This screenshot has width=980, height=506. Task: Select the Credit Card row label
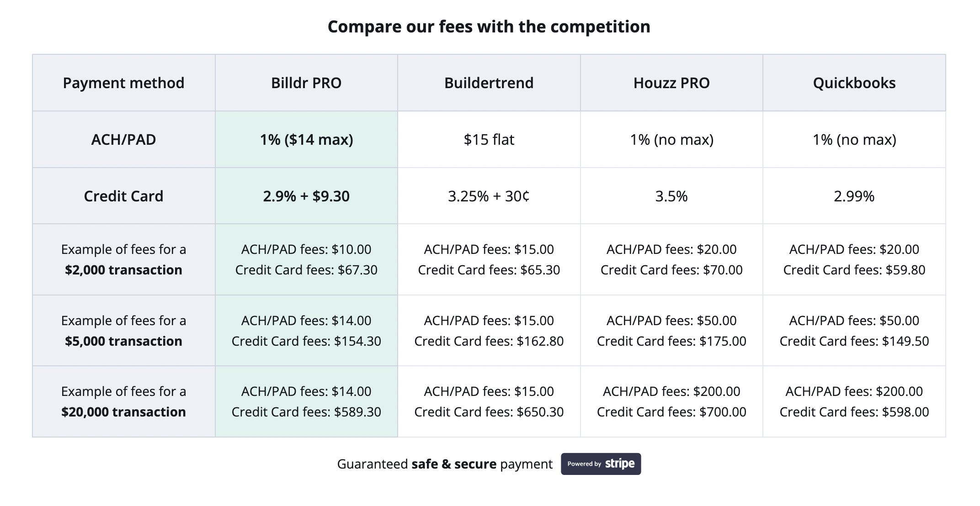pos(123,196)
